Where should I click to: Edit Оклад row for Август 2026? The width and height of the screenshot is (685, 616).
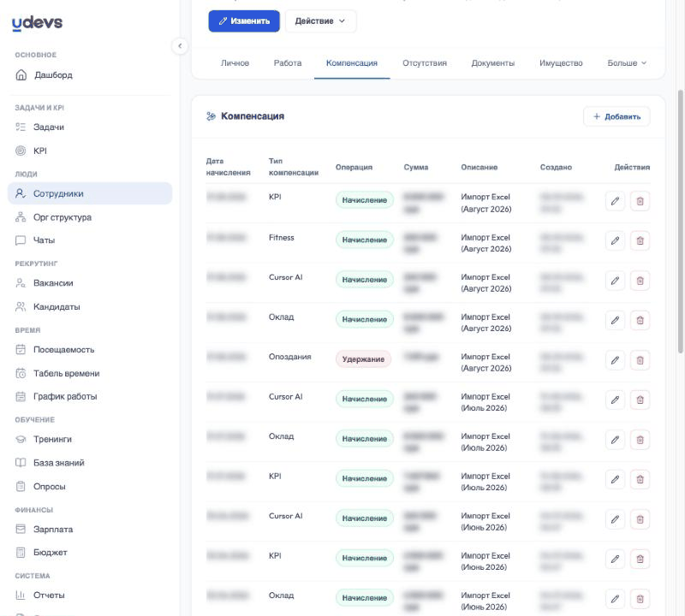[x=615, y=321]
